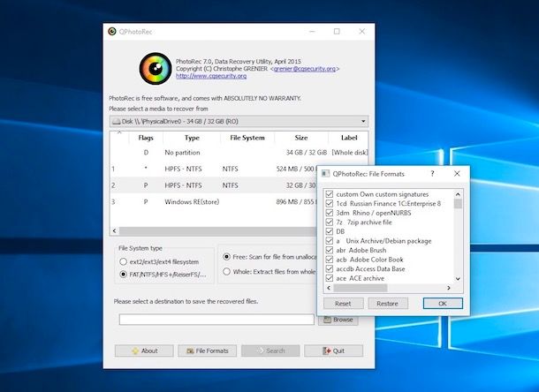This screenshot has width=539, height=392.
Task: Click the Flags column header
Action: 146,138
